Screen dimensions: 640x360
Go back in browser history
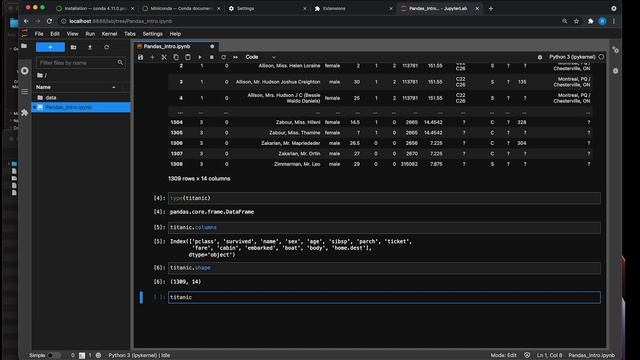coord(26,21)
